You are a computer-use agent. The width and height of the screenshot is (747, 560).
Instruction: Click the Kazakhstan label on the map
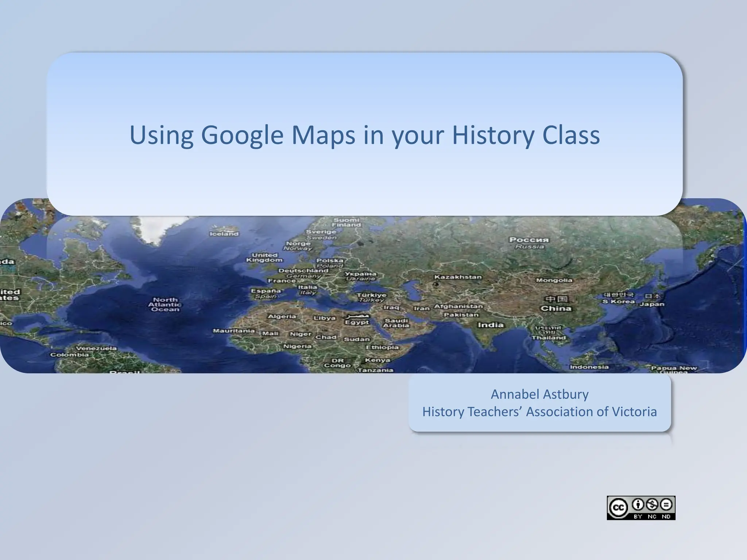458,277
